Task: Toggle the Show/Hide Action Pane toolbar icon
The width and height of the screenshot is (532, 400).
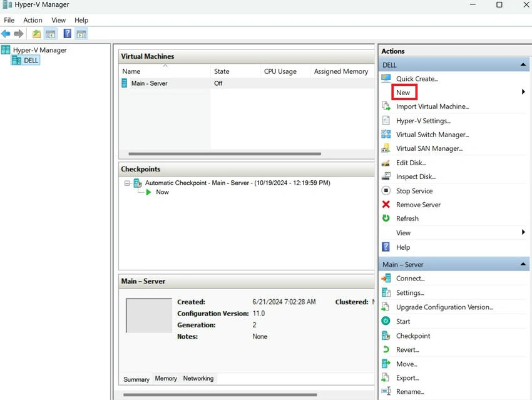Action: (81, 34)
